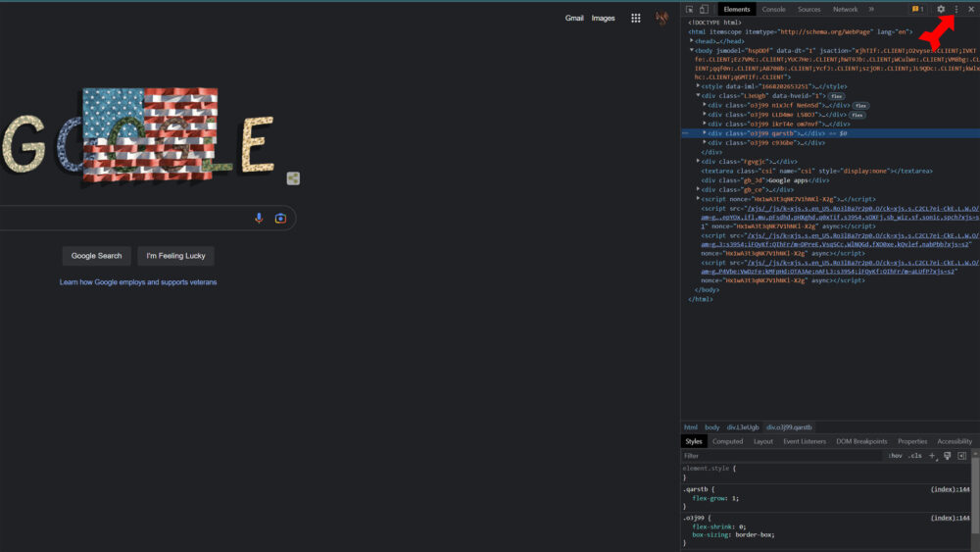Open the DevTools three-dot customize menu
The height and width of the screenshot is (552, 980).
pyautogui.click(x=956, y=9)
